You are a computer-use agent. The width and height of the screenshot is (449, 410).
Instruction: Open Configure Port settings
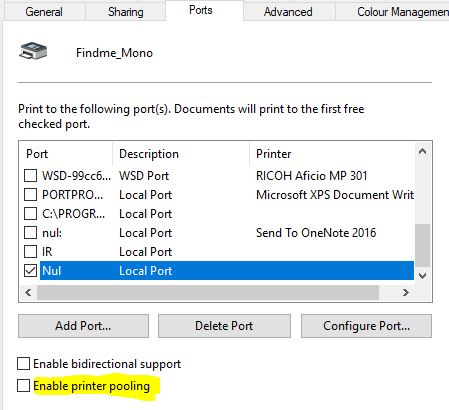[366, 326]
